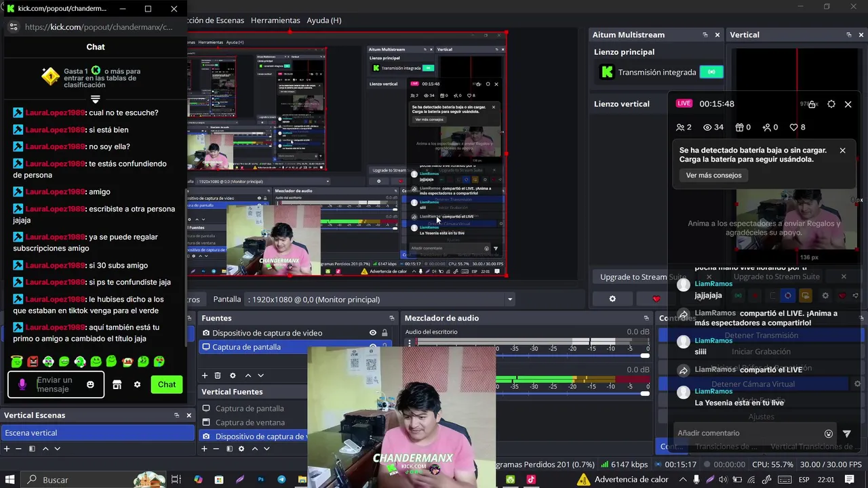The width and height of the screenshot is (868, 488).
Task: Open TikTok app from taskbar
Action: (x=530, y=480)
